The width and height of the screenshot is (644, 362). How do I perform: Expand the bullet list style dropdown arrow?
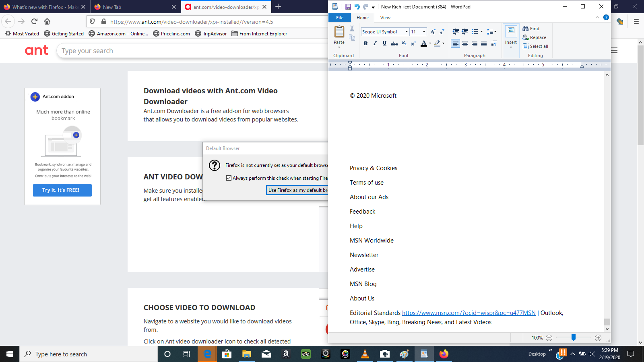[481, 32]
